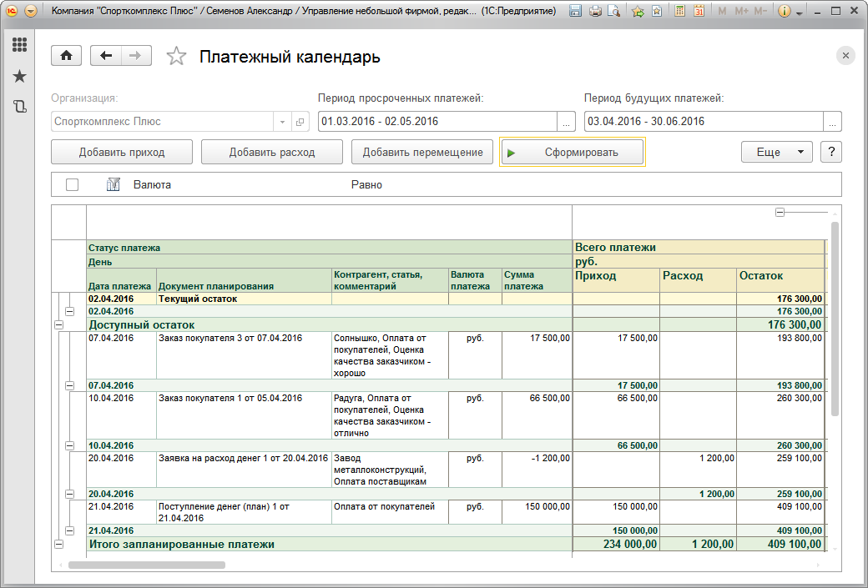Image resolution: width=868 pixels, height=588 pixels.
Task: Open the sections menu grid icon
Action: [19, 45]
